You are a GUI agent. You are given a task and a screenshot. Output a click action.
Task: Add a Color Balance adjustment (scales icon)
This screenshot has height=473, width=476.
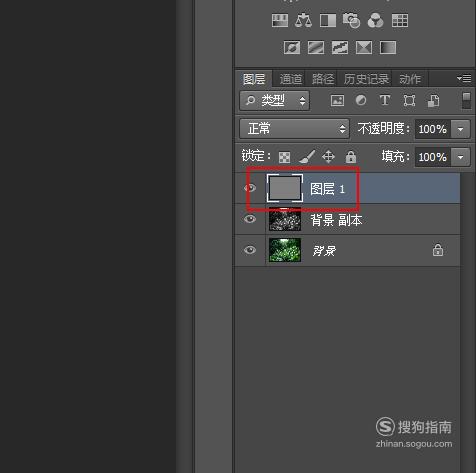coord(303,21)
